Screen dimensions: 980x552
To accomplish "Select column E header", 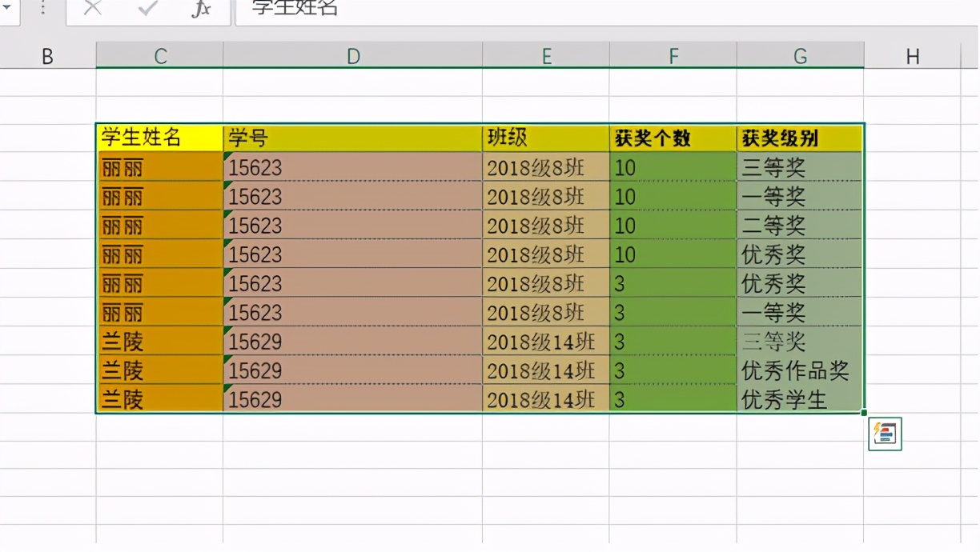I will click(x=546, y=56).
